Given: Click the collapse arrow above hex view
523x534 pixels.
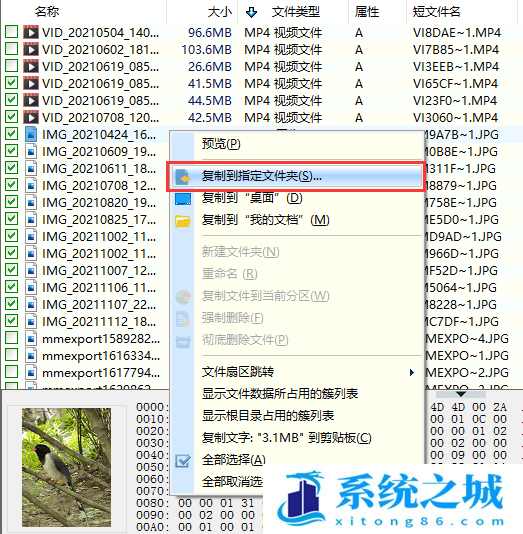Looking at the screenshot, I should (461, 394).
